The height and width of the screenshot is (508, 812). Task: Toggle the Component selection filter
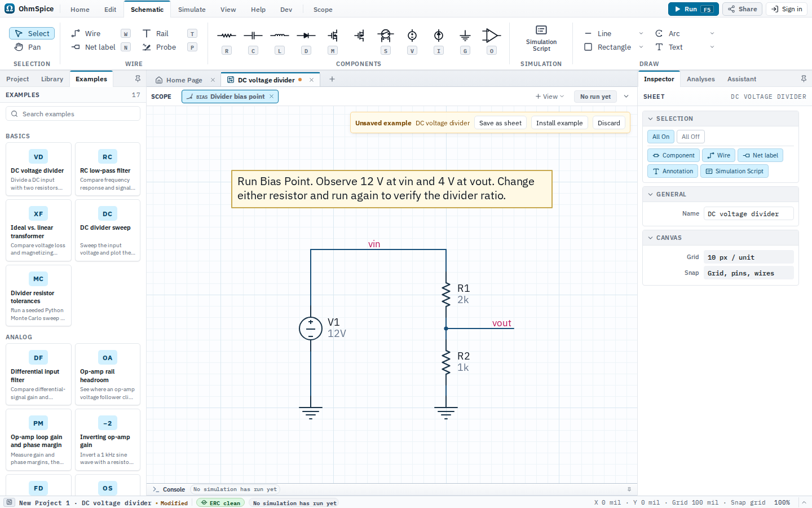pyautogui.click(x=673, y=155)
